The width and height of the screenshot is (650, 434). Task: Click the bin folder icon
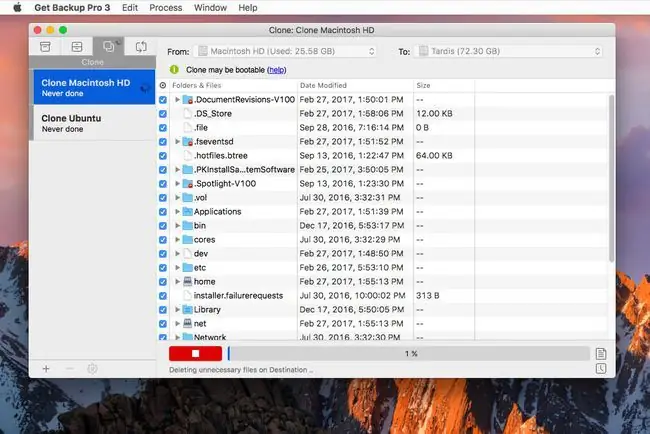(x=188, y=225)
